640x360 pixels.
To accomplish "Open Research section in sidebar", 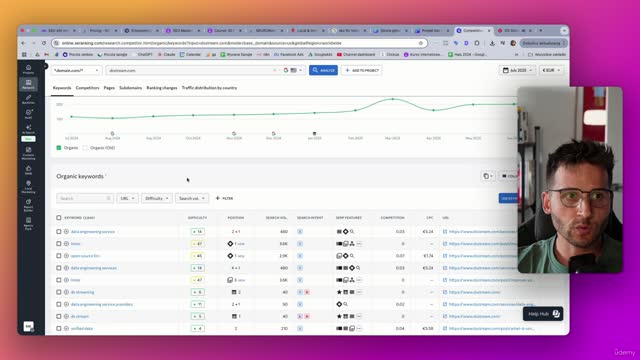I will 28,84.
